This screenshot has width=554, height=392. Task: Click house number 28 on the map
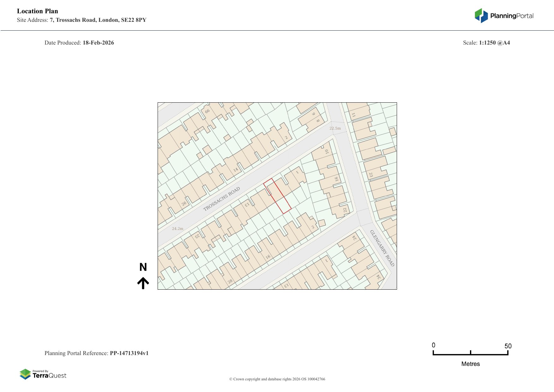coord(230,281)
